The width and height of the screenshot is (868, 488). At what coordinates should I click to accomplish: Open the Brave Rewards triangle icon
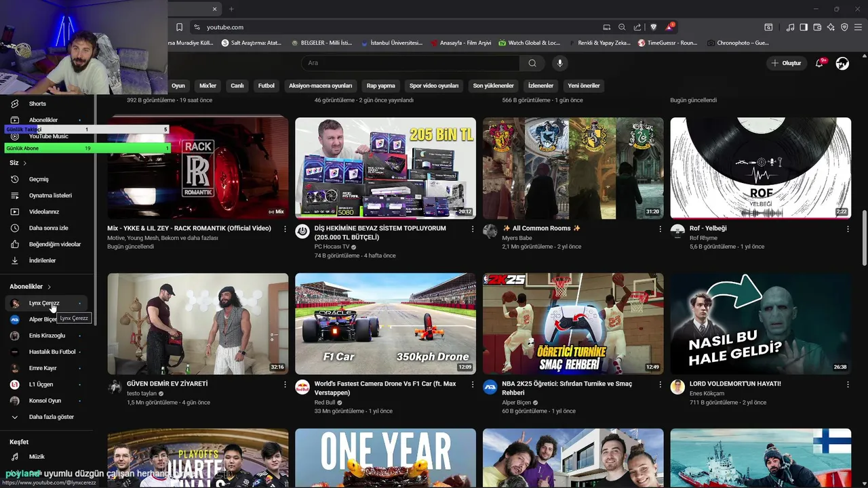[x=669, y=27]
